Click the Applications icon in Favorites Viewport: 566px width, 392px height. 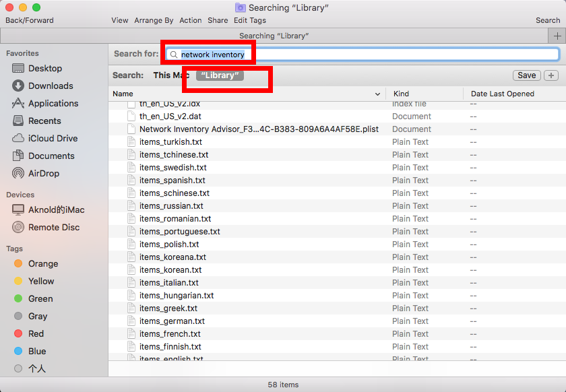(18, 104)
